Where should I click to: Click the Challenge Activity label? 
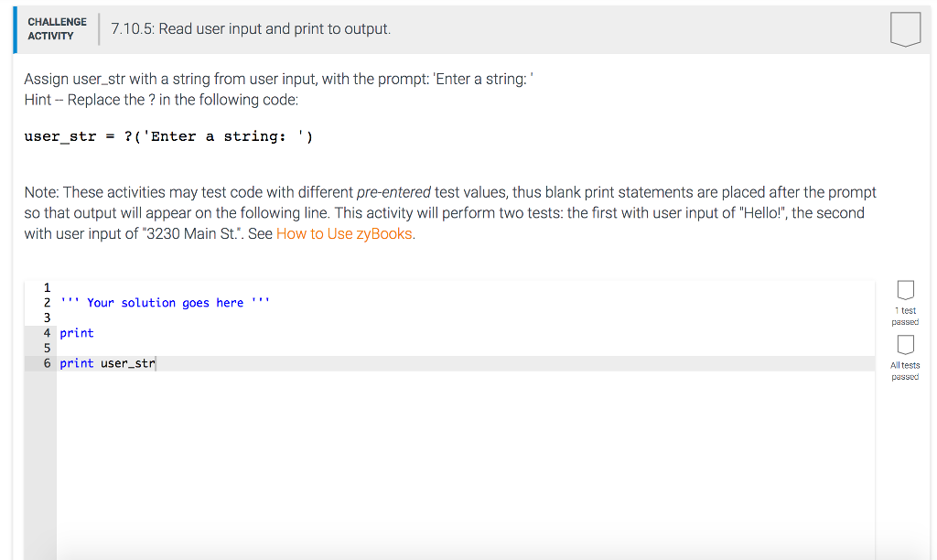coord(57,28)
